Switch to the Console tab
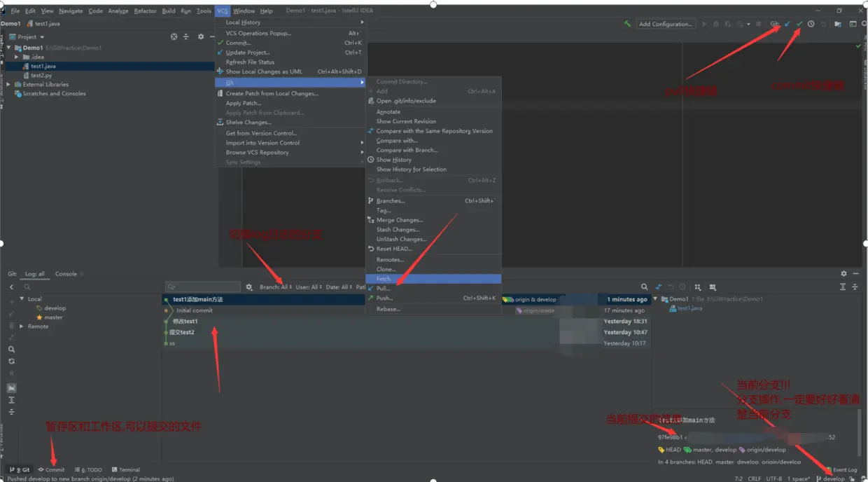The image size is (868, 482). (x=66, y=274)
